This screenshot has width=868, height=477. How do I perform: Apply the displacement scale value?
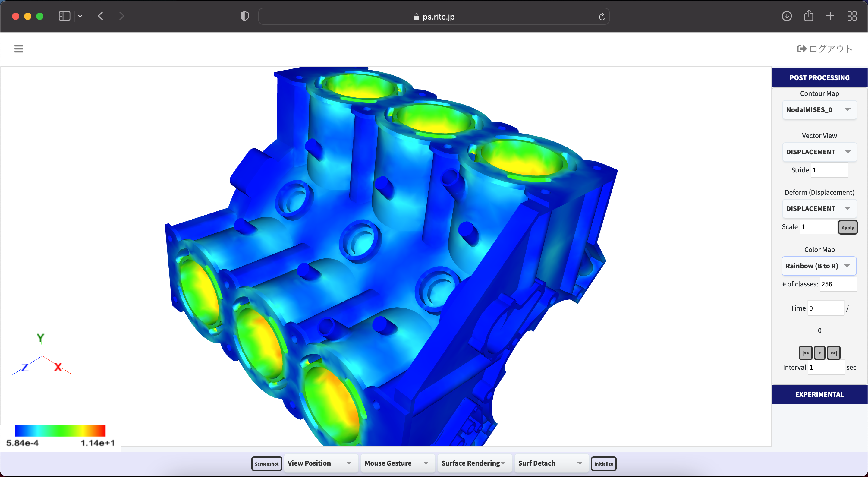(848, 227)
